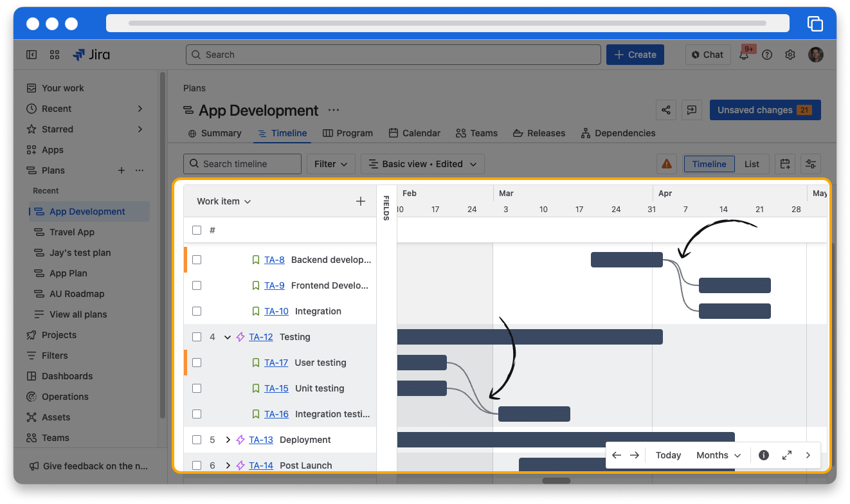Focus the main Search field

pyautogui.click(x=393, y=55)
